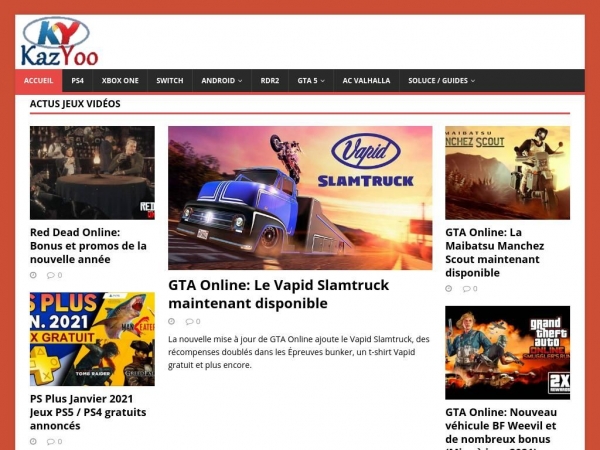Open the RDR2 section

tap(270, 81)
